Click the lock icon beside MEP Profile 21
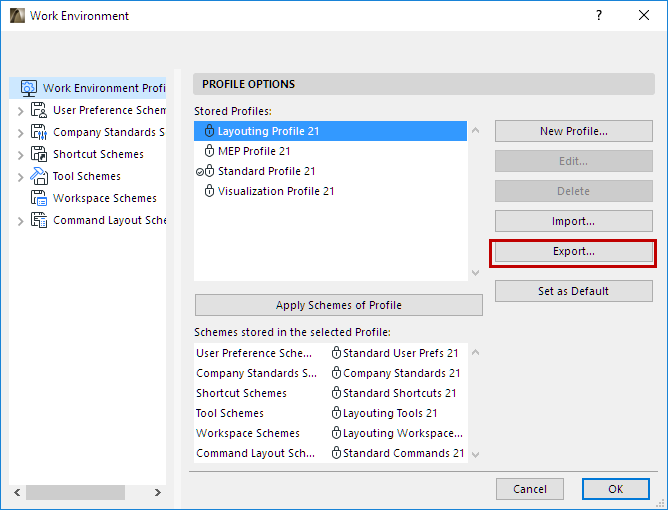The width and height of the screenshot is (668, 510). [x=209, y=151]
